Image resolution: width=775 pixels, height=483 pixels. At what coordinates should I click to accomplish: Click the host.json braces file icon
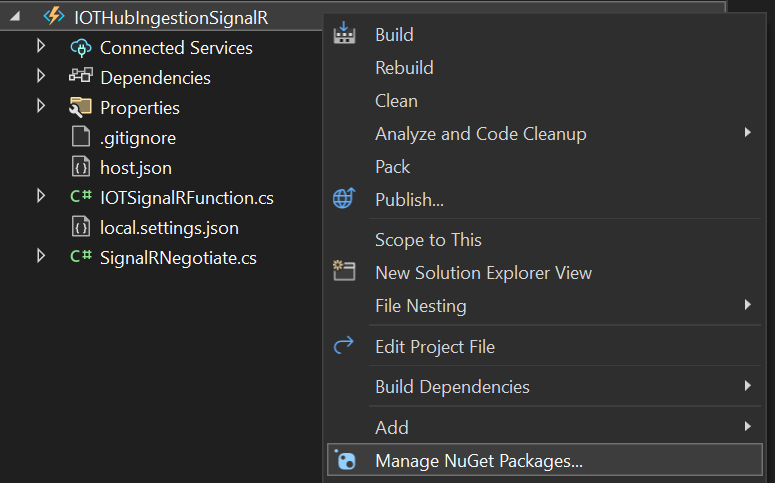(x=81, y=167)
